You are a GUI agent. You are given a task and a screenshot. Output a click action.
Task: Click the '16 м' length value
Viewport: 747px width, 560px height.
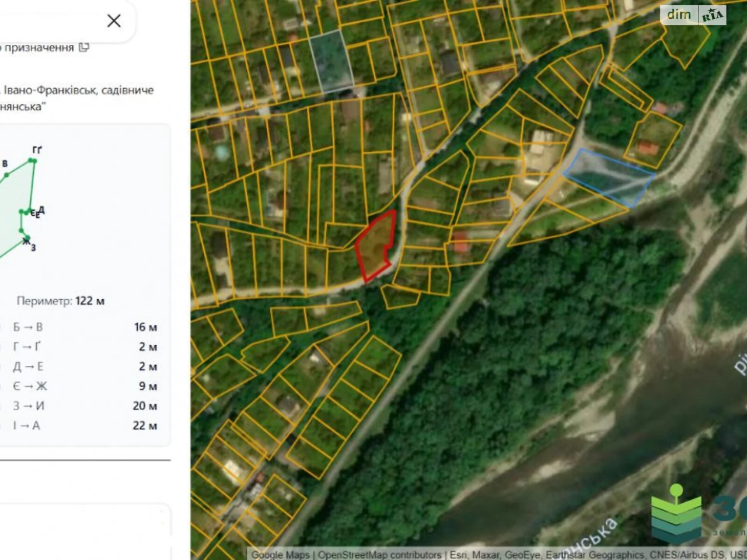(145, 327)
